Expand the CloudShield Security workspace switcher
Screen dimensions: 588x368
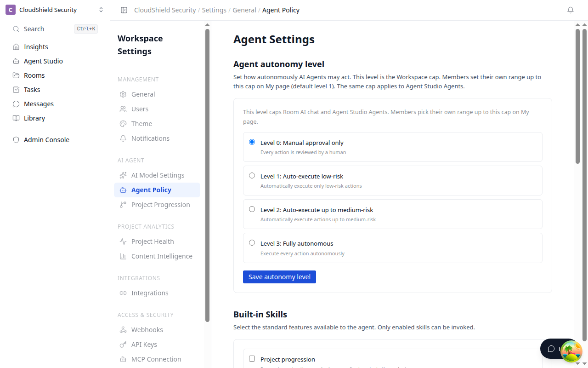click(101, 10)
